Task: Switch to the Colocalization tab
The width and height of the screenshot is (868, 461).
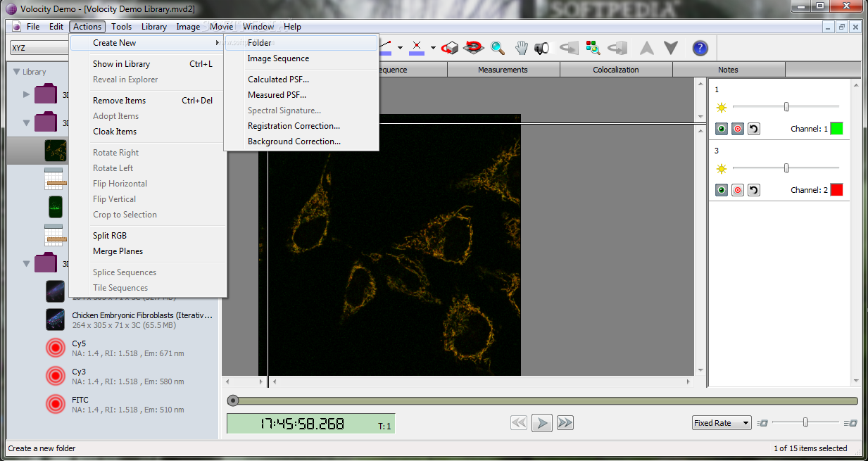Action: click(x=616, y=70)
